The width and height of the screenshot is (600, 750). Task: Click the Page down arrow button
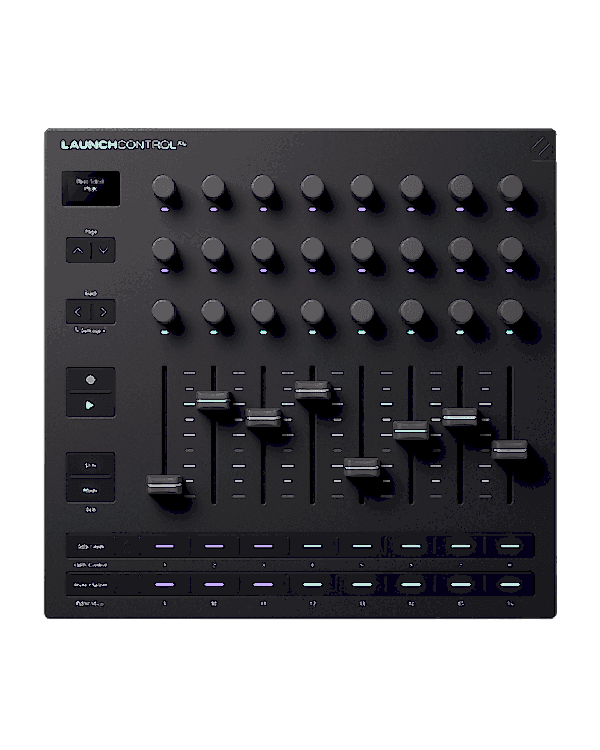[x=103, y=250]
